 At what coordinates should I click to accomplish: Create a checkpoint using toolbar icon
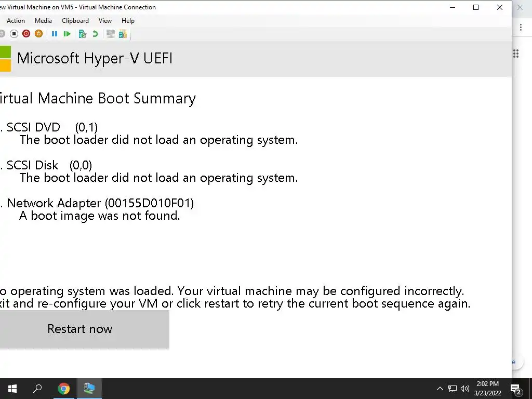pyautogui.click(x=83, y=34)
